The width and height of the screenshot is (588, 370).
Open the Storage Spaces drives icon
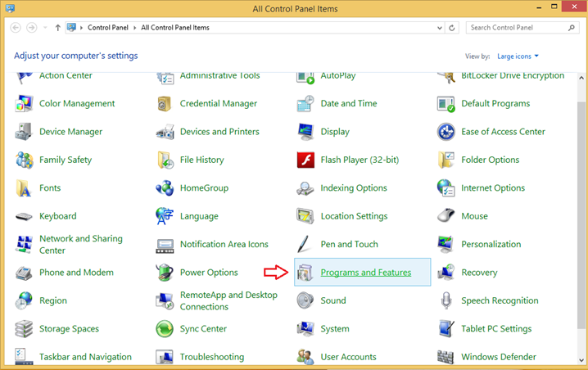24,329
